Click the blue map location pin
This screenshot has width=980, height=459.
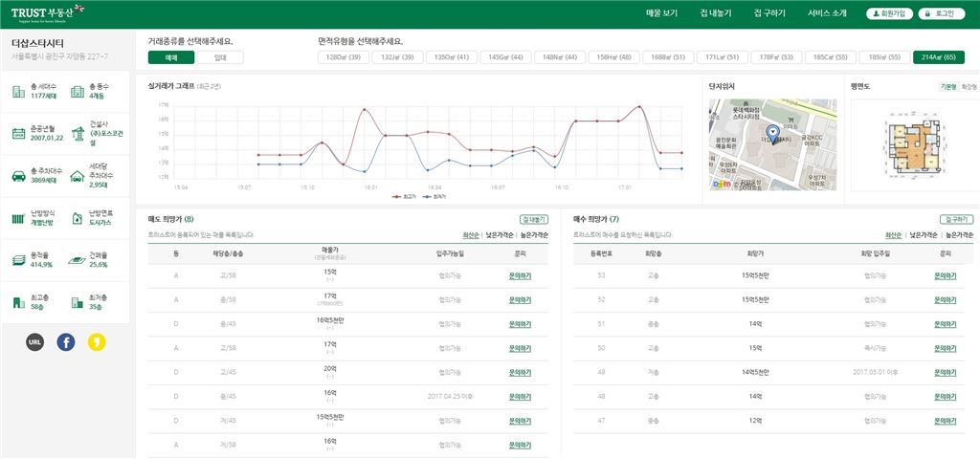(x=773, y=133)
